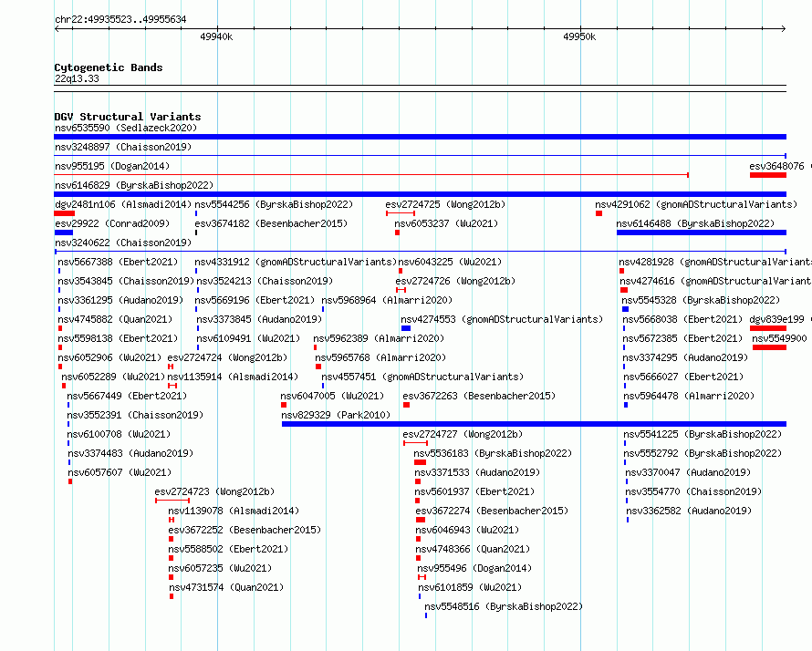The image size is (812, 651).
Task: Open nsv3240622 (Chaisson2019) variant
Action: (x=123, y=243)
